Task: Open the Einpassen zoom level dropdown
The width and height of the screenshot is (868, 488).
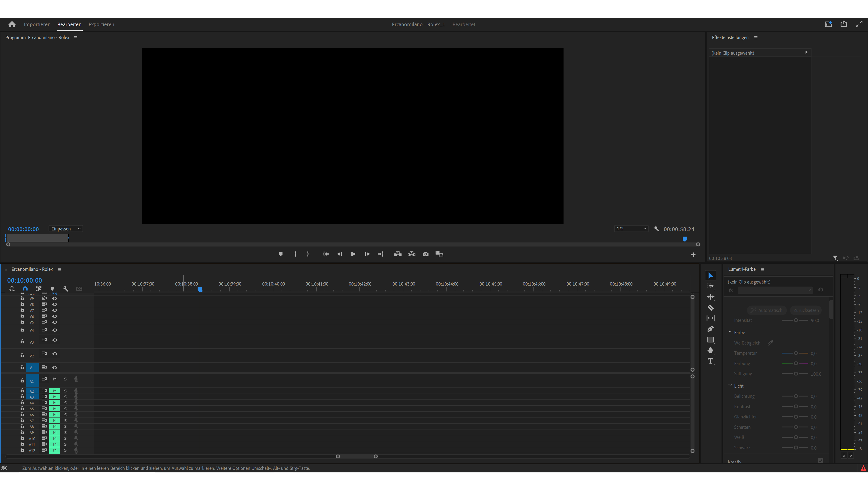Action: (66, 229)
